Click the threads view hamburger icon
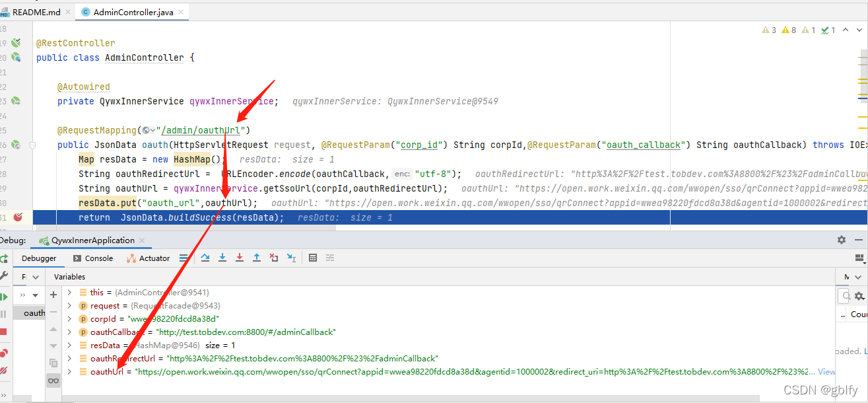The width and height of the screenshot is (868, 403). pos(184,258)
